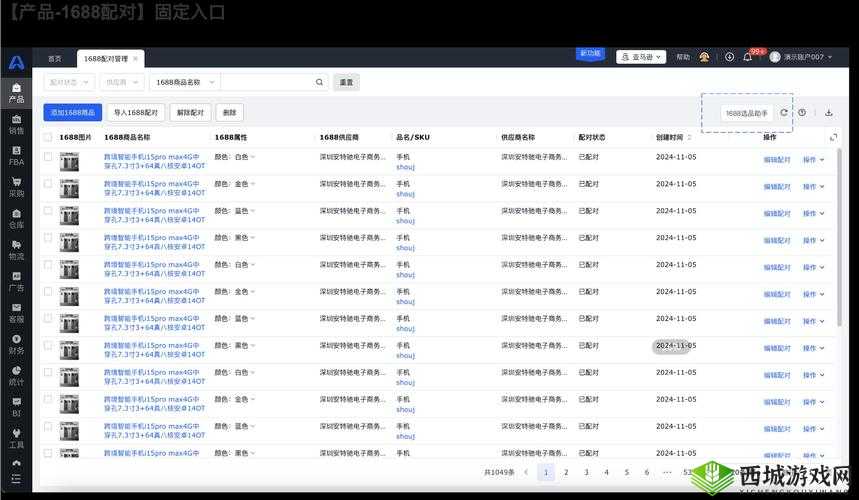Viewport: 859px width, 500px height.
Task: Sort by 创建时间 column sort arrows
Action: click(x=689, y=137)
